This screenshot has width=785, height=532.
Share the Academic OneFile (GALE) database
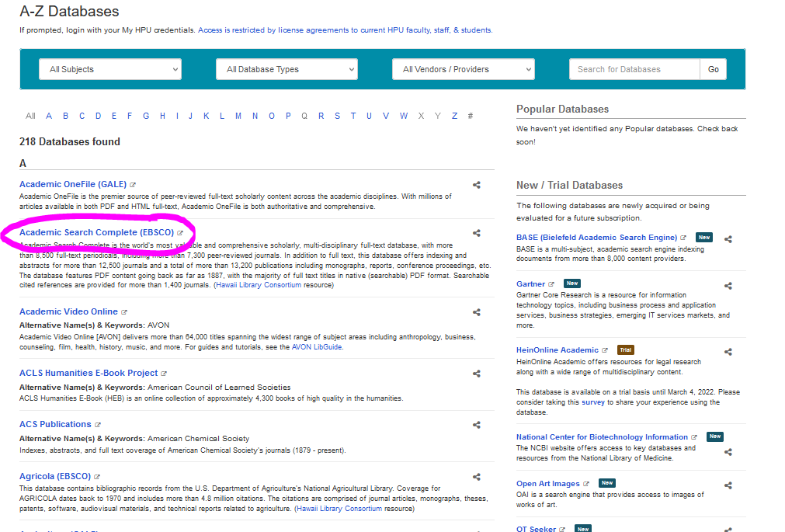(x=477, y=185)
